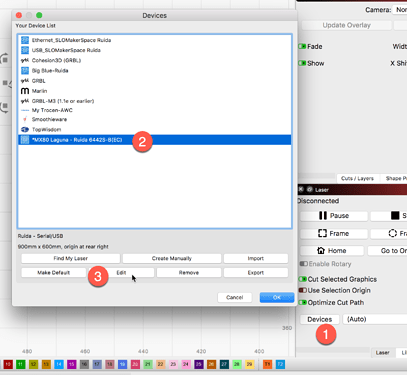Click Cancel in the Devices dialog
Screen dimensions: 407x375
click(x=235, y=297)
